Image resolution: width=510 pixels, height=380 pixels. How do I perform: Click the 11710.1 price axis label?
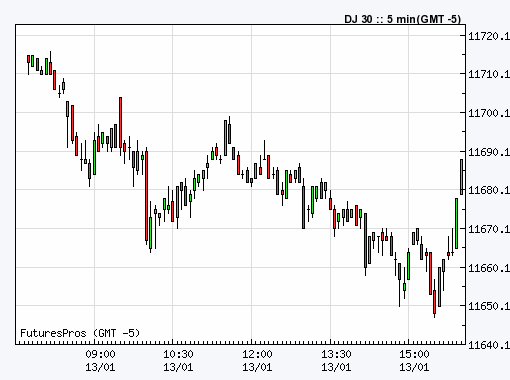(489, 74)
